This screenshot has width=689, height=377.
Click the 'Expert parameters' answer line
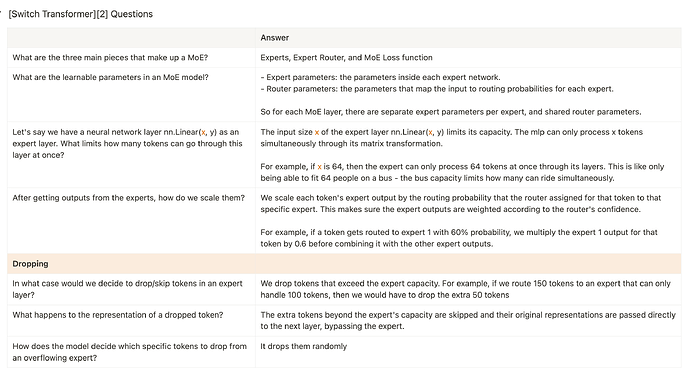[x=381, y=77]
